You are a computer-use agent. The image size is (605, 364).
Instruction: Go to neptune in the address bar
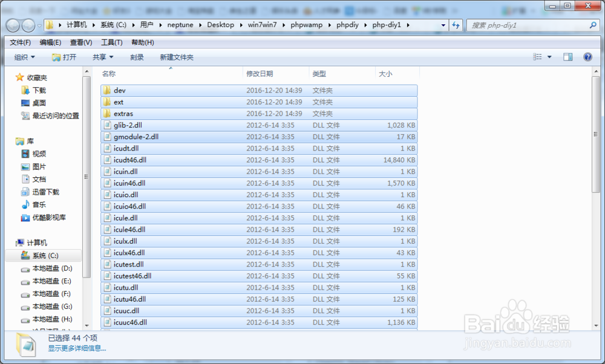tap(180, 25)
